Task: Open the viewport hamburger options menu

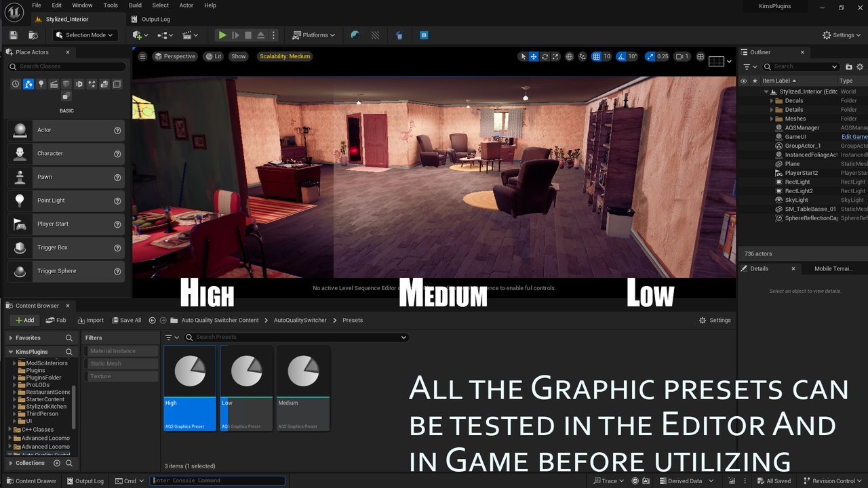Action: pos(142,56)
